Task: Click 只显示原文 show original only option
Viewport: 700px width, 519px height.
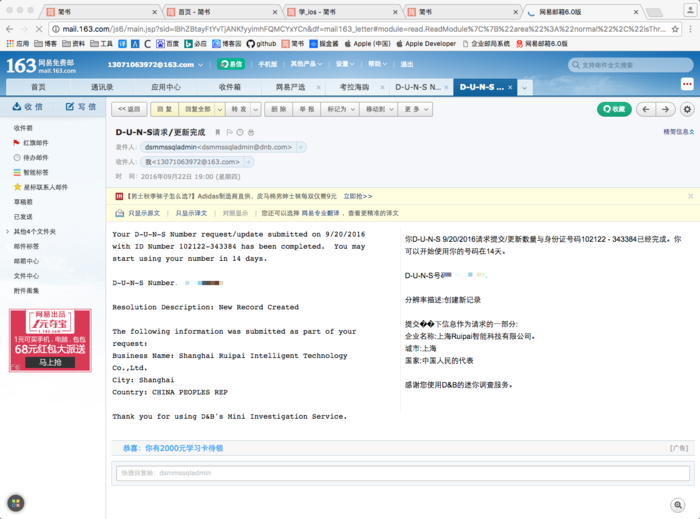Action: (x=144, y=213)
